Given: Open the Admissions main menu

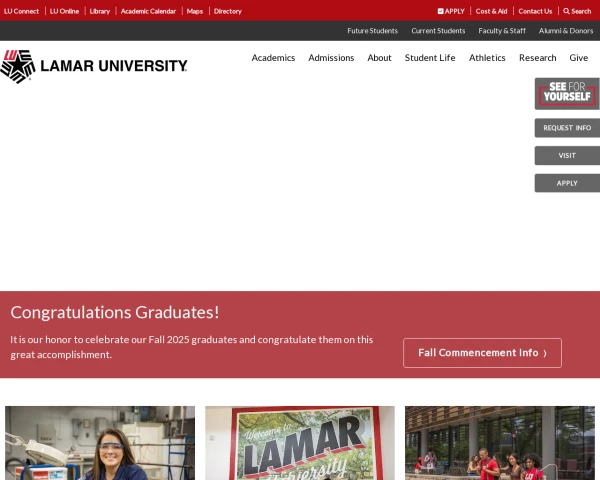Looking at the screenshot, I should point(331,58).
